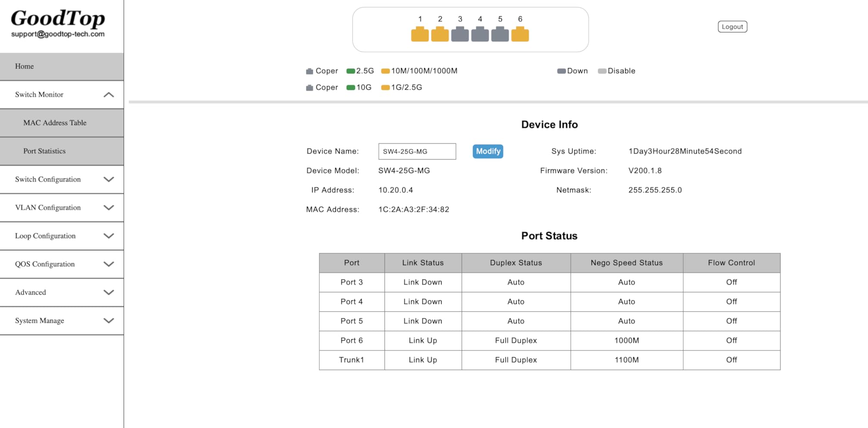Viewport: 868px width, 428px height.
Task: Click the Down status legend icon
Action: tap(561, 71)
